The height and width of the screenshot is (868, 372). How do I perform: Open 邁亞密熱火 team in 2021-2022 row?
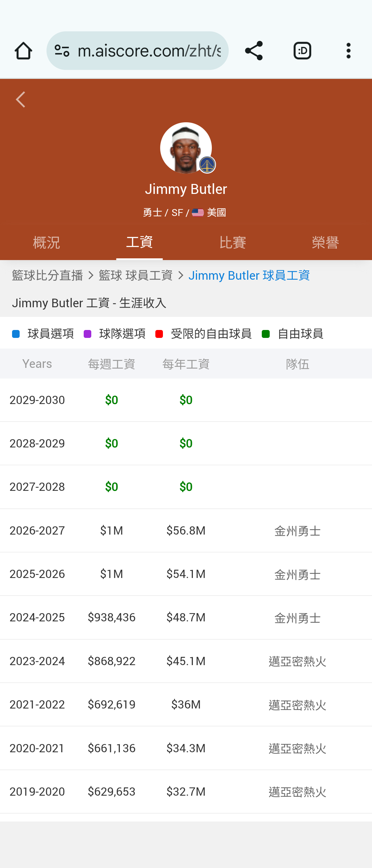click(298, 705)
